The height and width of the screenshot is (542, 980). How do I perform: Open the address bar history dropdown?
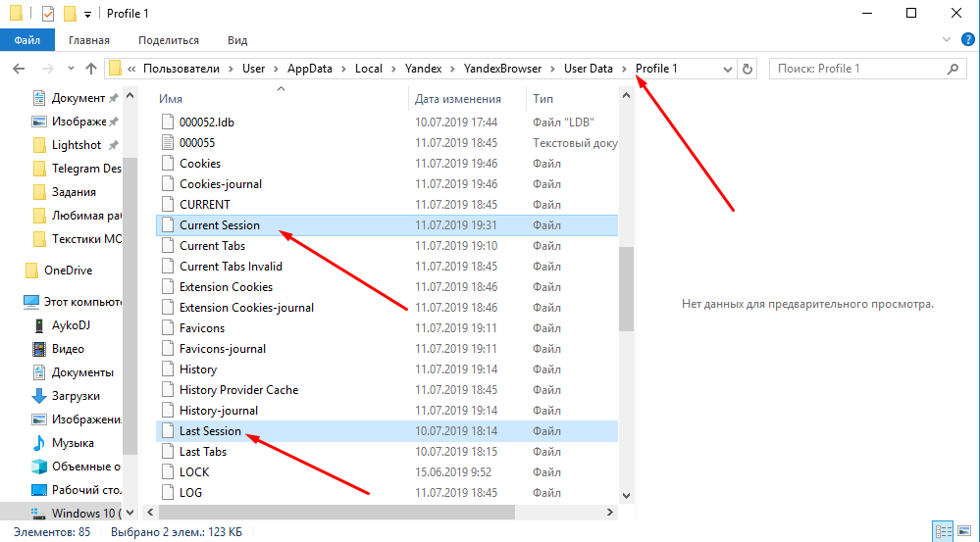pos(727,69)
